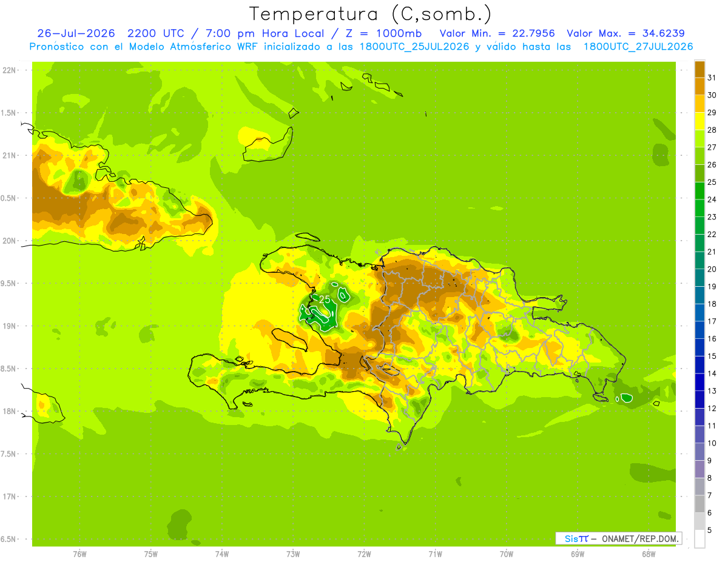Click the legend value "30"
This screenshot has width=728, height=562.
click(x=712, y=95)
